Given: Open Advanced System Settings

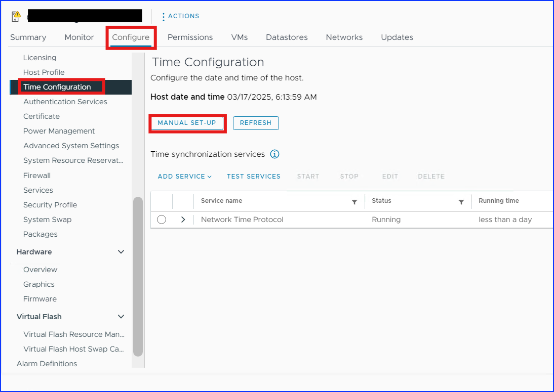Looking at the screenshot, I should tap(71, 146).
